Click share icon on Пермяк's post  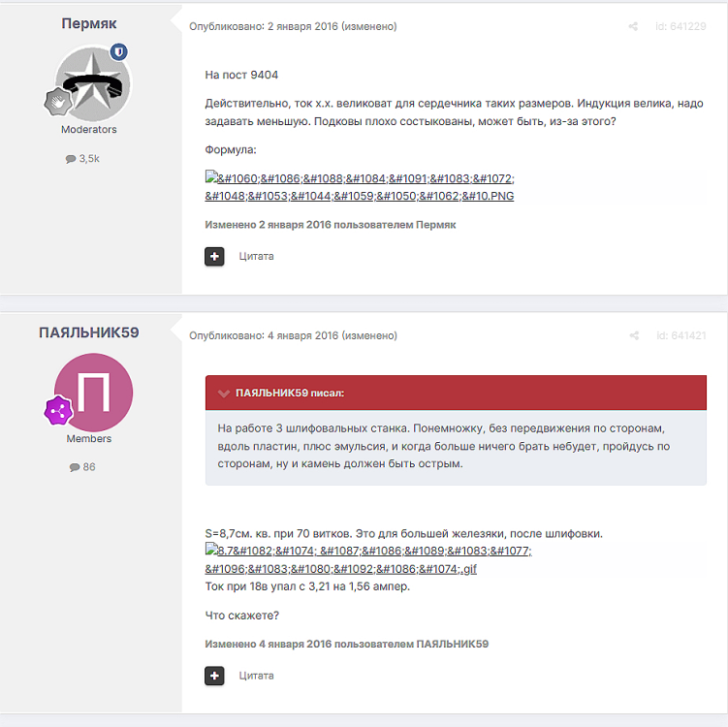633,26
